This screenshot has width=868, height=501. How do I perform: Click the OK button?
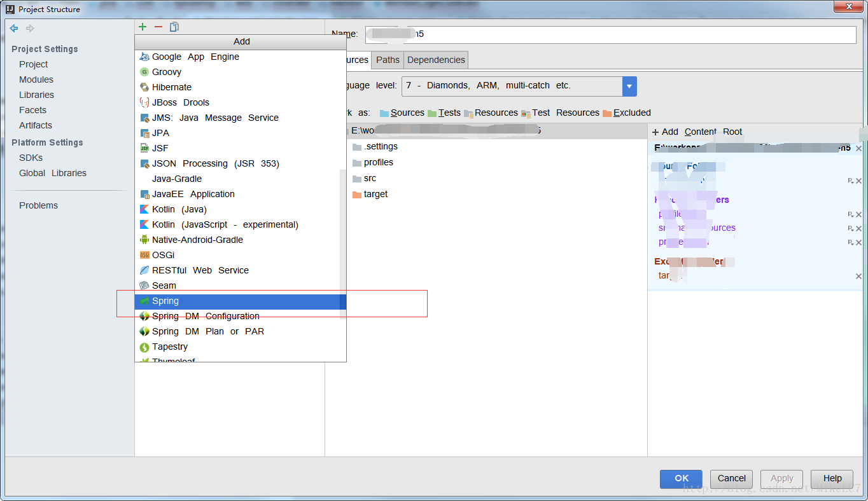(681, 479)
